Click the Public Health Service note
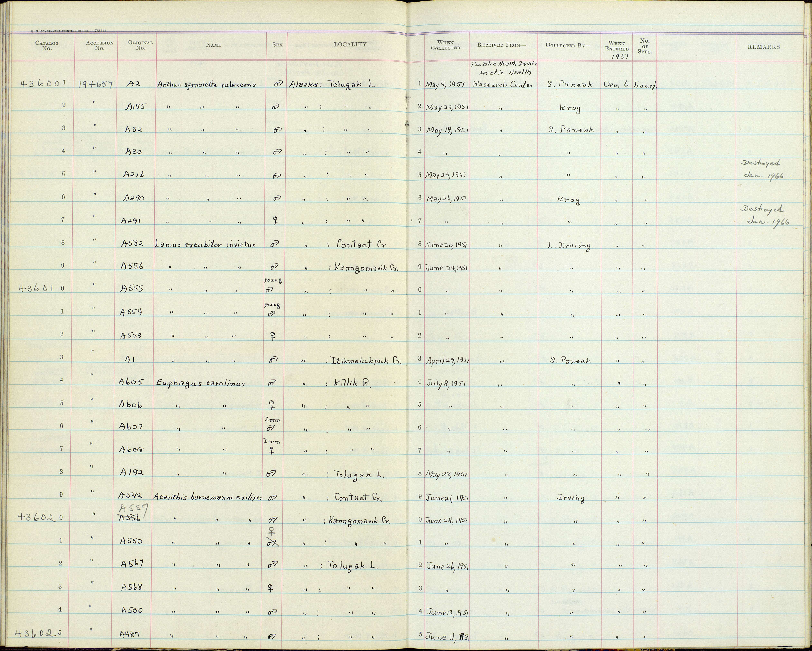 (504, 64)
